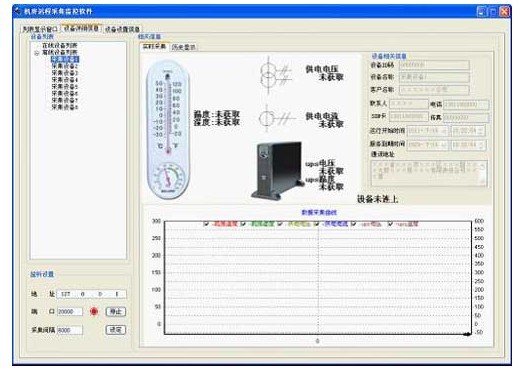
Task: Click the red connection status indicator
Action: coord(94,311)
